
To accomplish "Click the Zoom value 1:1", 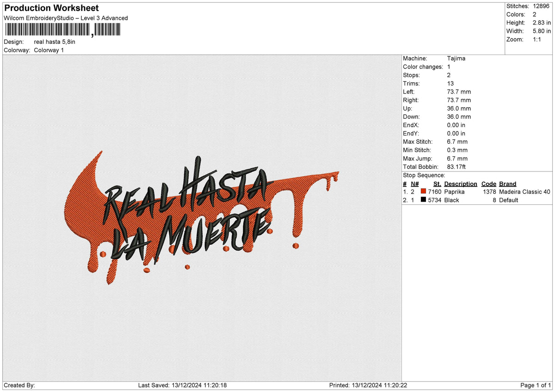I will pos(537,39).
